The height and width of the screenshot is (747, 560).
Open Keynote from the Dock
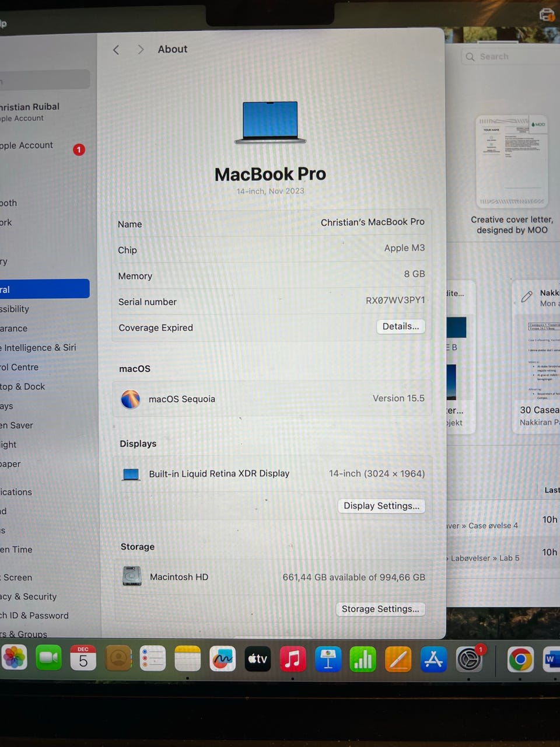coord(328,660)
